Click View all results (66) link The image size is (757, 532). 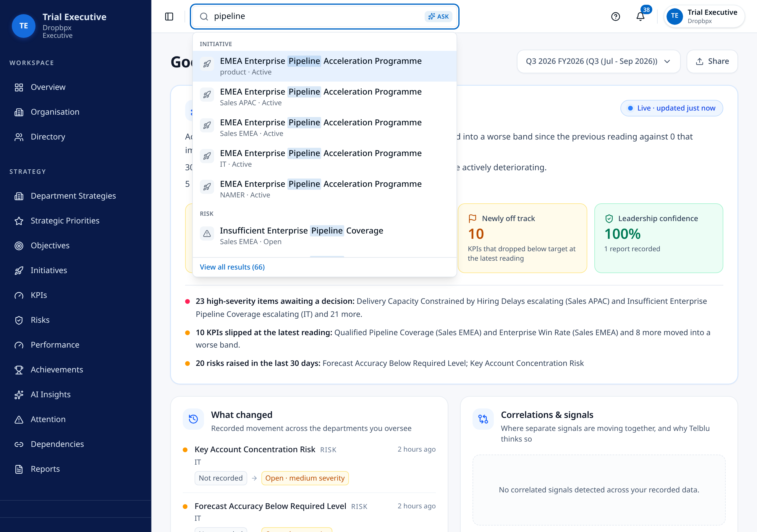[232, 267]
